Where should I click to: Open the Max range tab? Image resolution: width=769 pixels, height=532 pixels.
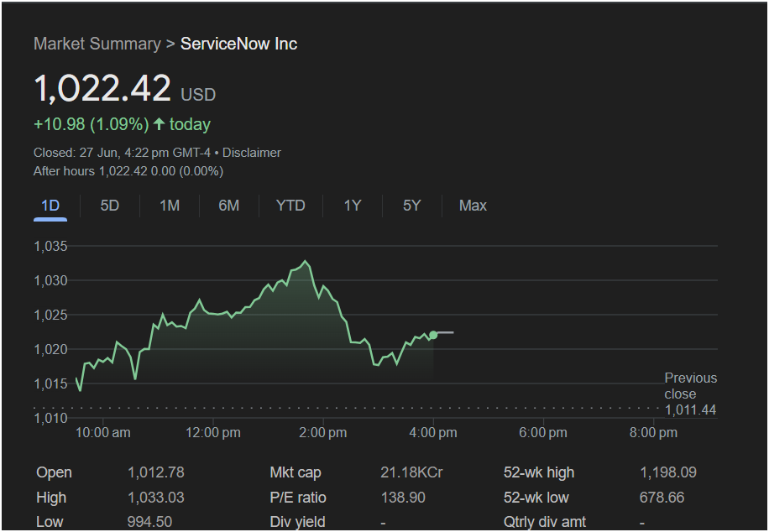point(473,206)
